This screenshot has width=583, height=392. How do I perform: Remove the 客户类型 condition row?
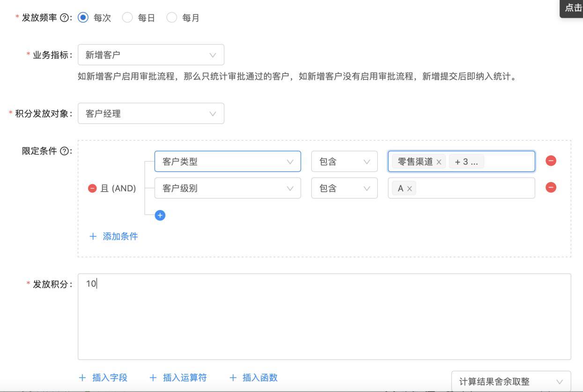[551, 161]
